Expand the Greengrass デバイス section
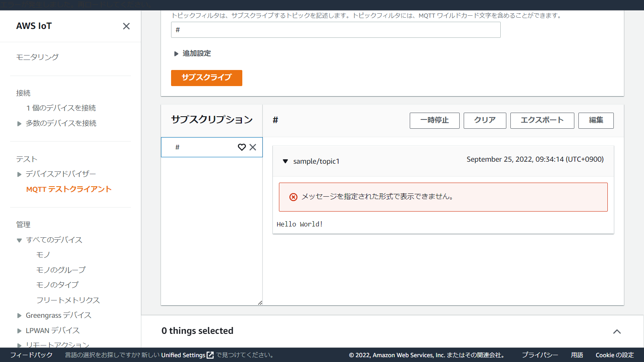 tap(19, 316)
